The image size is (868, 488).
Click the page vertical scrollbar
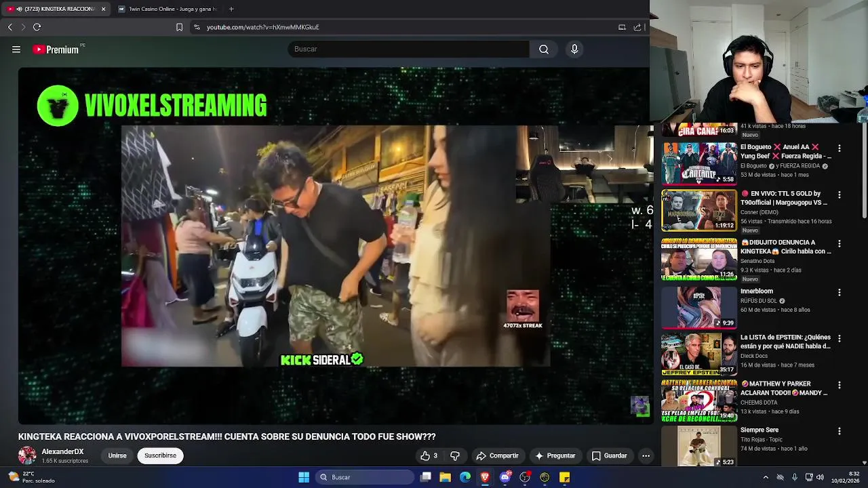click(x=864, y=169)
